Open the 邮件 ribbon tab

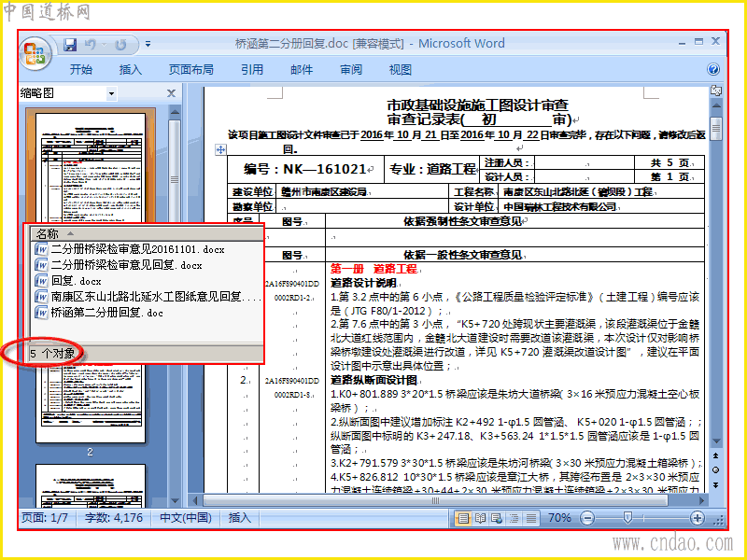pyautogui.click(x=302, y=69)
